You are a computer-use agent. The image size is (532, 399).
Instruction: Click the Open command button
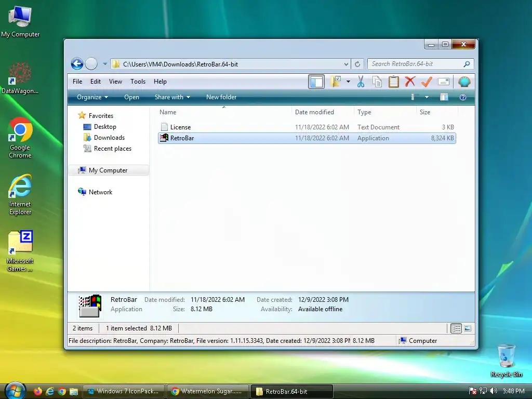point(131,97)
